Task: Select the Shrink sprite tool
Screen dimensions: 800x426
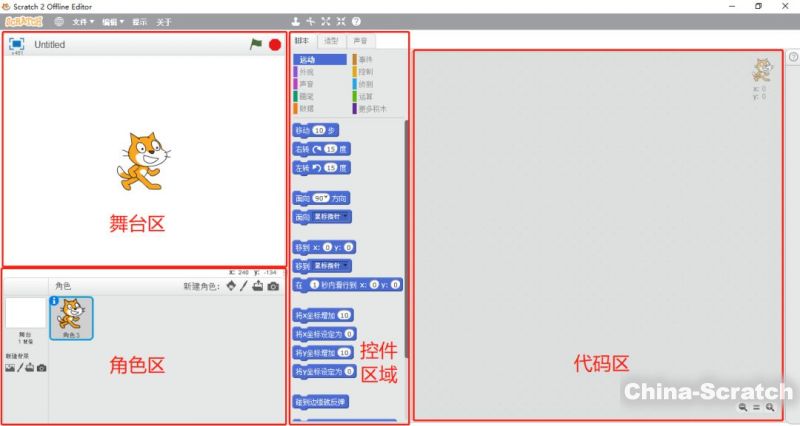Action: (x=340, y=21)
